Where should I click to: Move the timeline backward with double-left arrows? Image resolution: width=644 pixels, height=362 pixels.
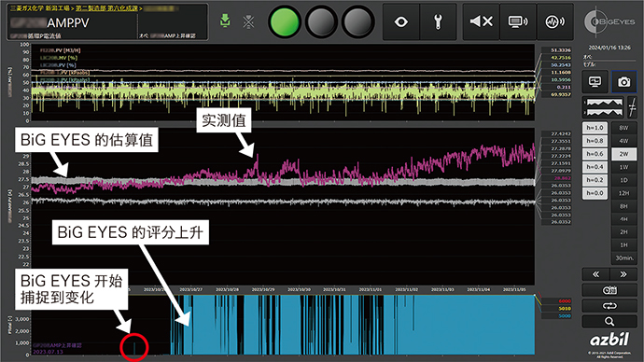[x=595, y=274]
